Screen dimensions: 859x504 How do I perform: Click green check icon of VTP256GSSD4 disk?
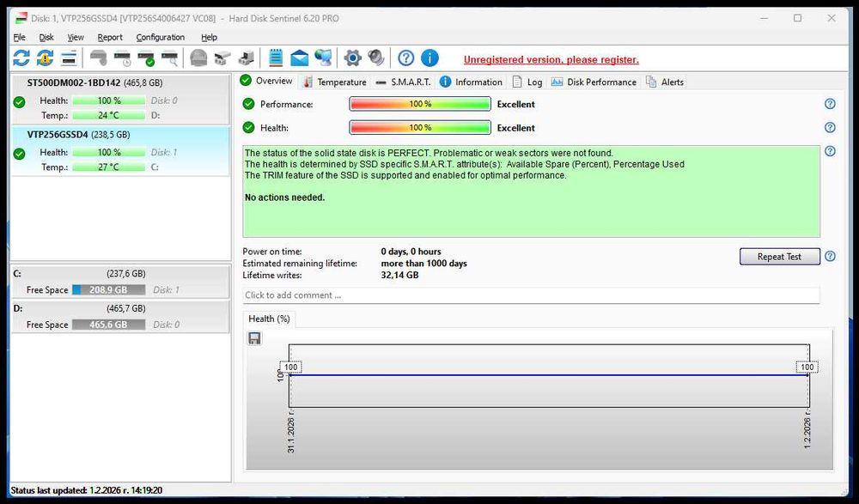pyautogui.click(x=19, y=154)
